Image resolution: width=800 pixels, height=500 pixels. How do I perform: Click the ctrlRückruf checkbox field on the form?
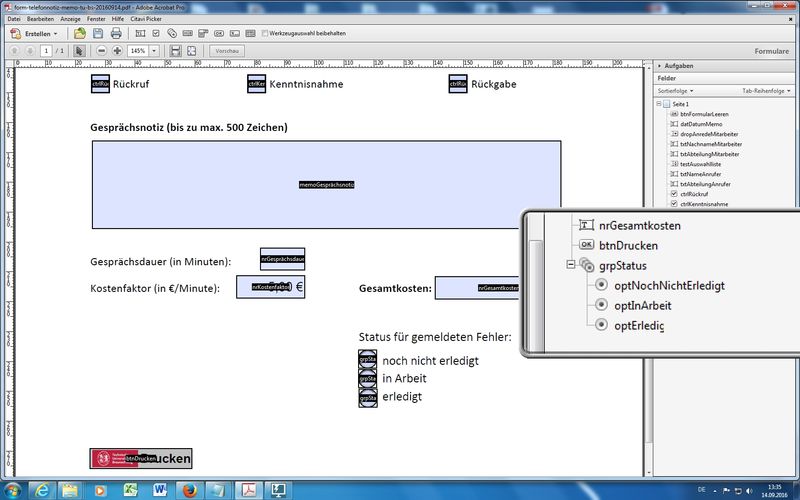click(x=100, y=85)
